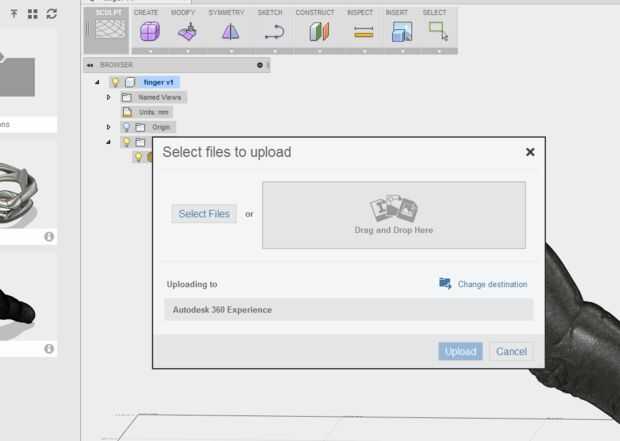This screenshot has height=441, width=620.
Task: Click the Drag and Drop Here area
Action: [394, 215]
